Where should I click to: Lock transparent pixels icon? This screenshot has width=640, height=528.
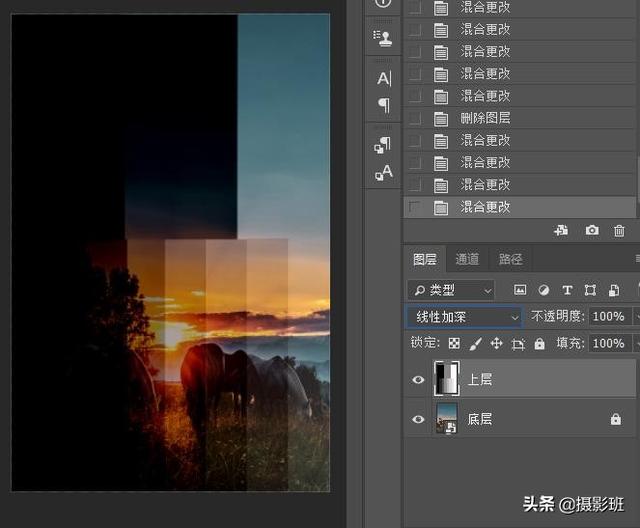454,344
